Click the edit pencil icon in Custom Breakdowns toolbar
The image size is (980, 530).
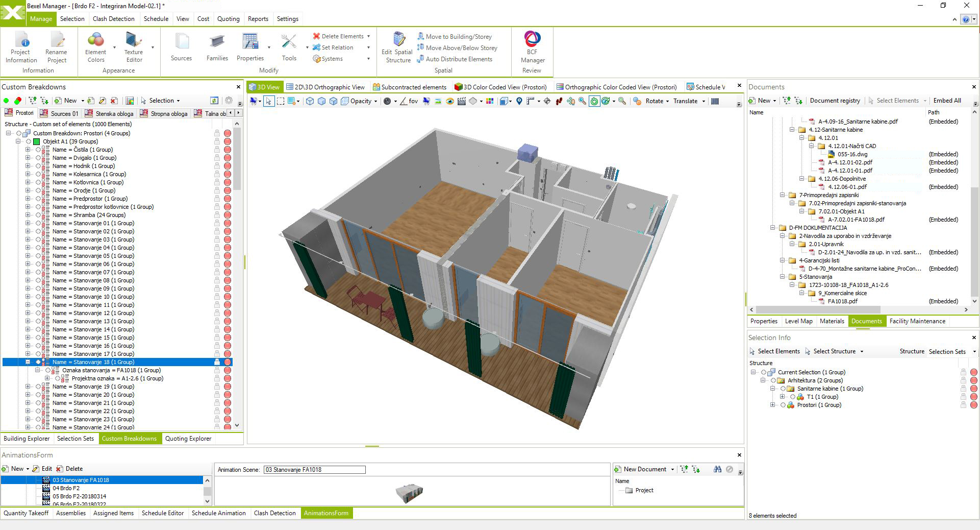(x=103, y=101)
